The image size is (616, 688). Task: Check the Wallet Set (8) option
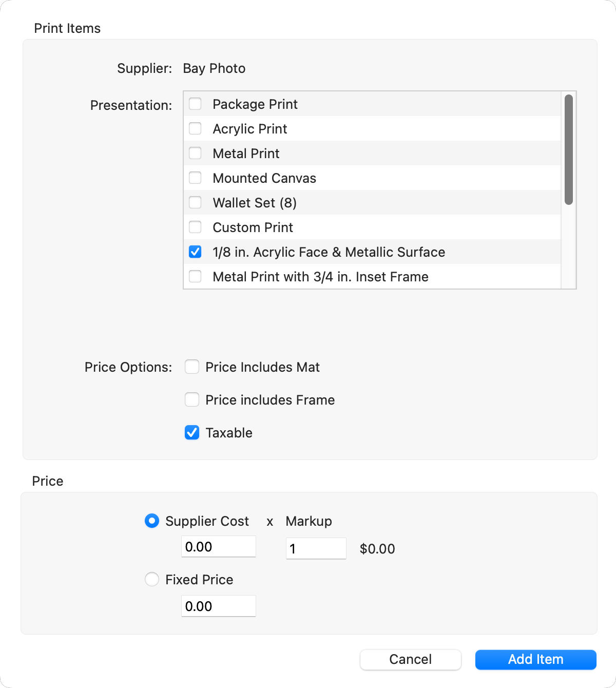pyautogui.click(x=195, y=203)
